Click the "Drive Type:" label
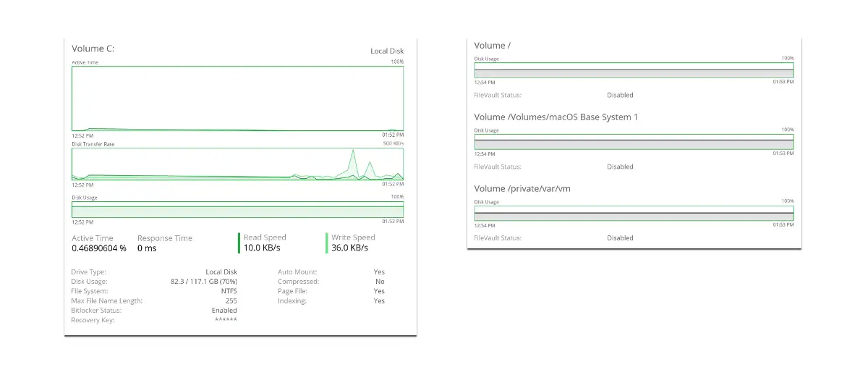 tap(89, 272)
